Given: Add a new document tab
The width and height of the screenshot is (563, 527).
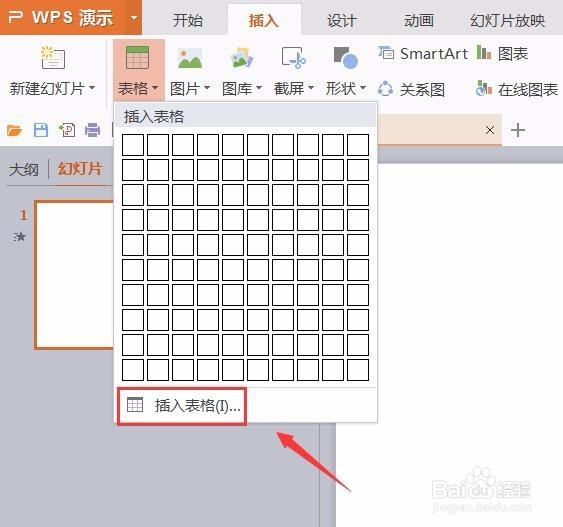Looking at the screenshot, I should click(517, 130).
